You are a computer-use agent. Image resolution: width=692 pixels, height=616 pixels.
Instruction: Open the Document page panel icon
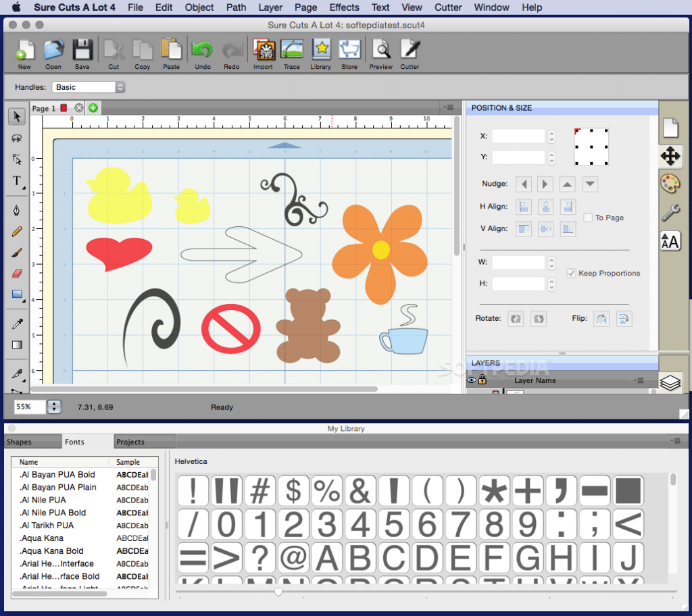[x=670, y=128]
